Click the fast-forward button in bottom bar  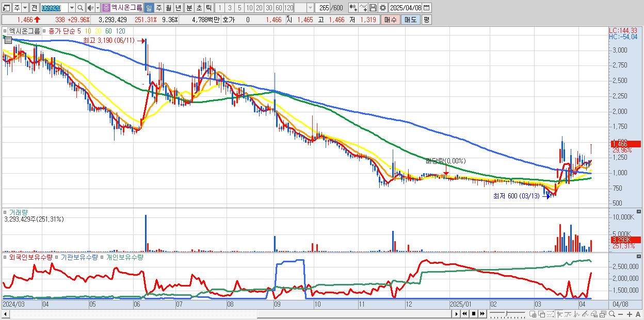tap(482, 314)
